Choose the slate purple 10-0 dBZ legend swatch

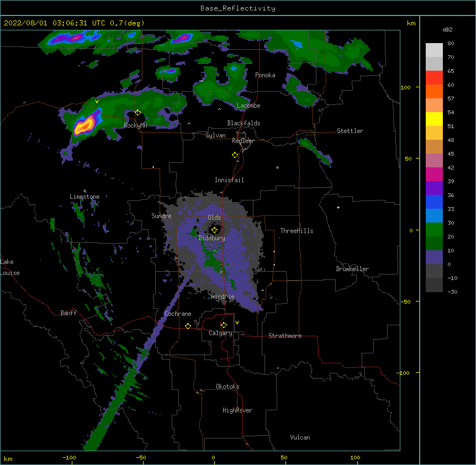coord(434,257)
